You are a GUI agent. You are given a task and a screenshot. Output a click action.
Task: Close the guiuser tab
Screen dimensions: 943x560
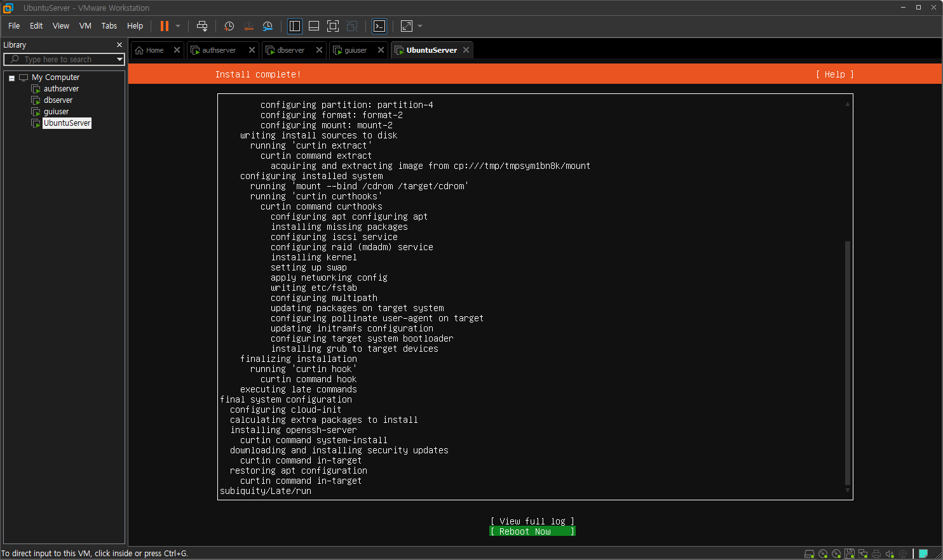(381, 50)
